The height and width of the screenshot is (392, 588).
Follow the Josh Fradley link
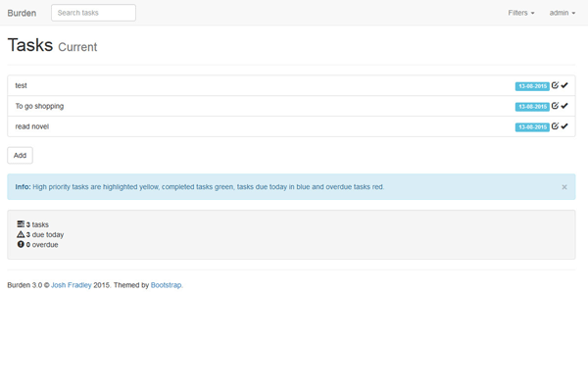pos(72,285)
